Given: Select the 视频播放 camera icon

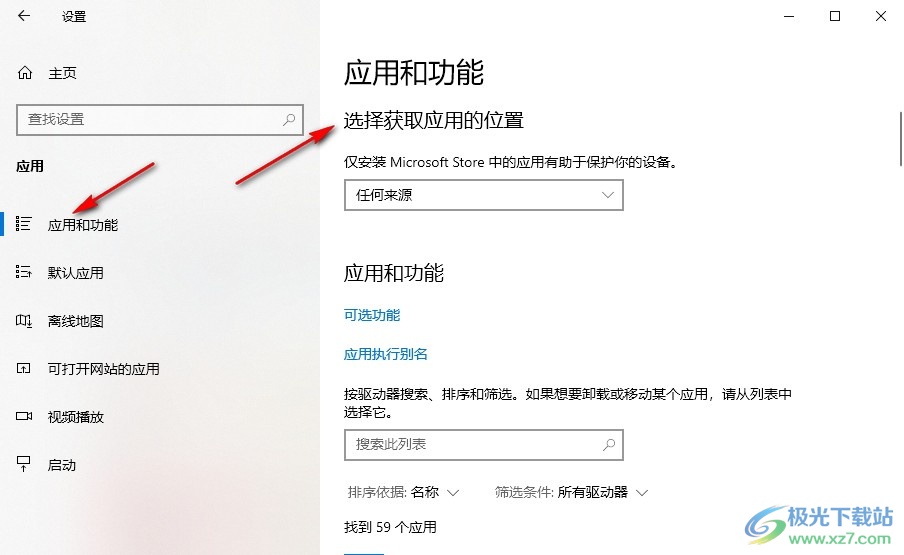Looking at the screenshot, I should (24, 416).
